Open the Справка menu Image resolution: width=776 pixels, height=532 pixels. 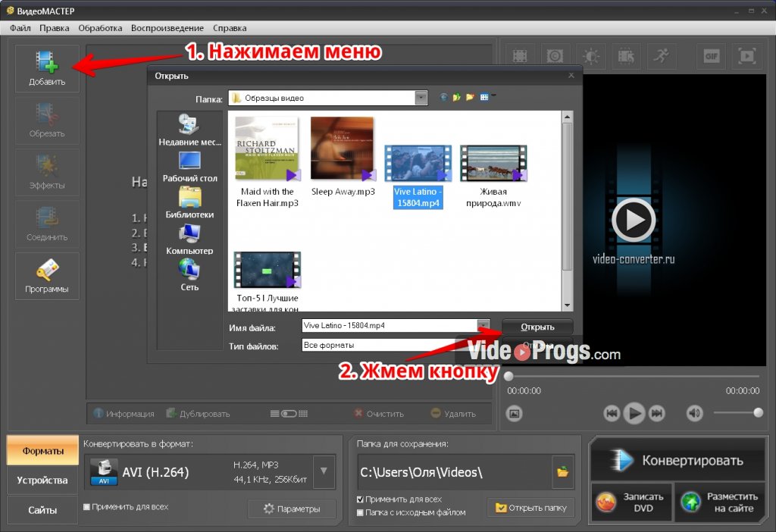230,28
